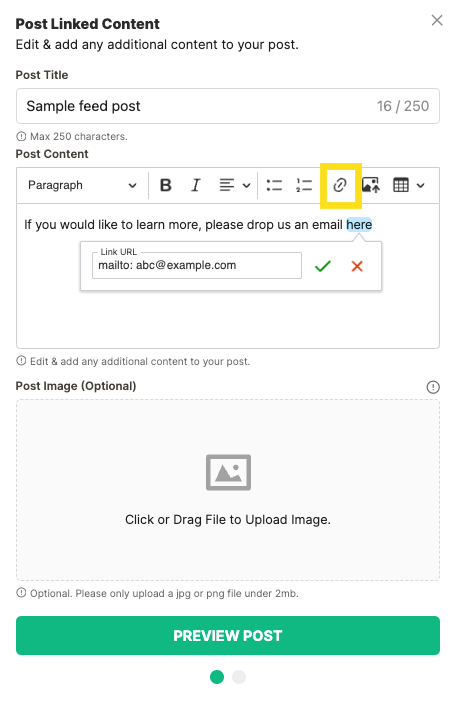Toggle italic text formatting
The width and height of the screenshot is (460, 709).
195,185
